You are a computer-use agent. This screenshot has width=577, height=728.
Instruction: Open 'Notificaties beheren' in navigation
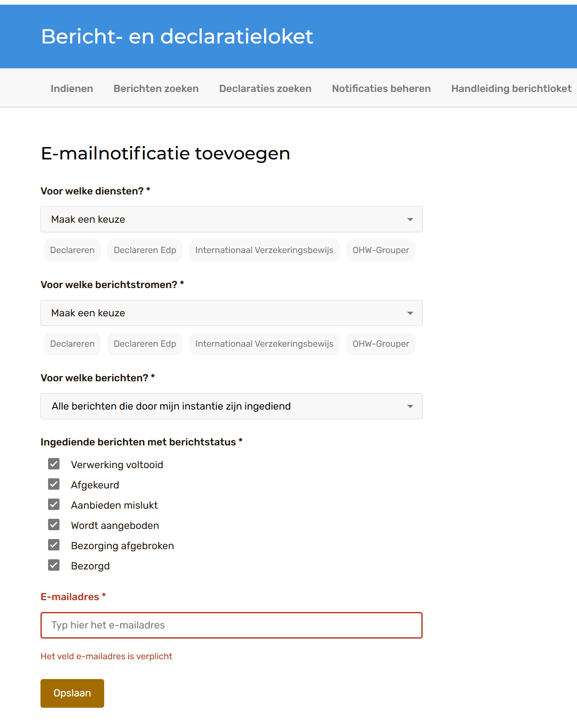(x=381, y=89)
